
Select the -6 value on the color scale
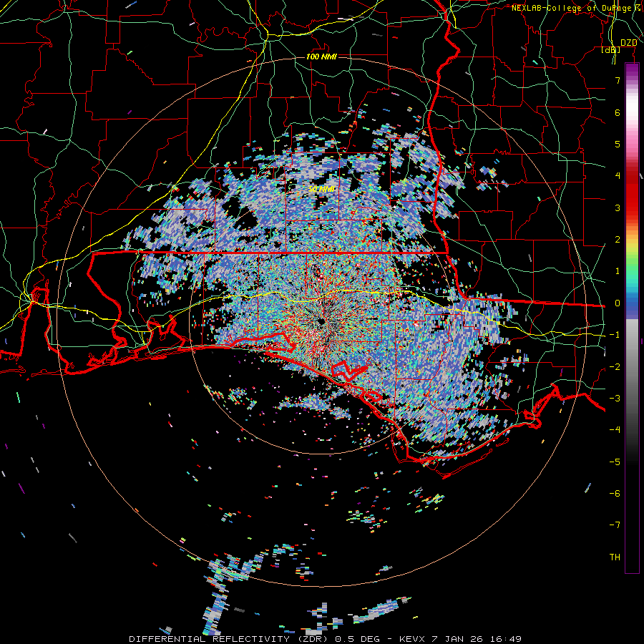[615, 494]
